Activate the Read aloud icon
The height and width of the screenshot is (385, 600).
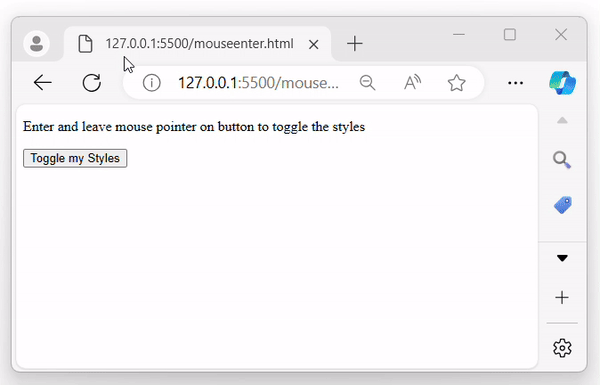pos(412,83)
